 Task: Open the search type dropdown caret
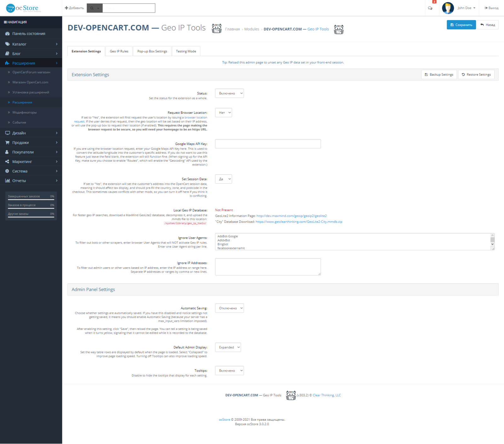pos(98,9)
